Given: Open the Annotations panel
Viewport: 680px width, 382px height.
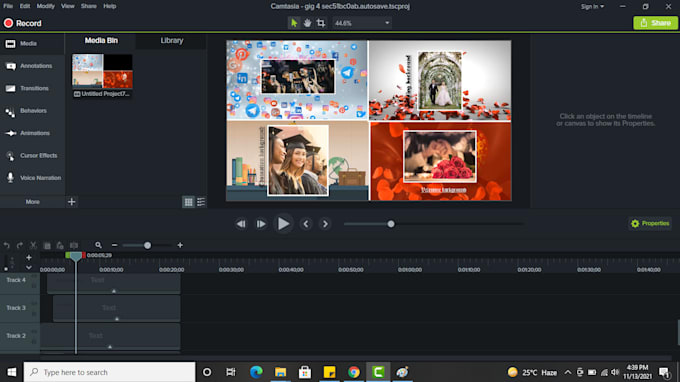Looking at the screenshot, I should point(32,66).
